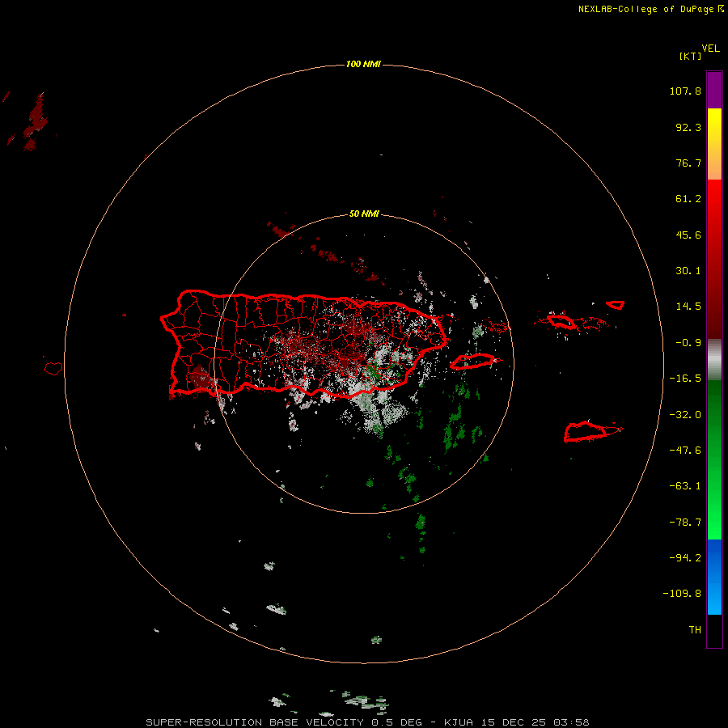Click the [KT] units label
The image size is (728, 728).
pos(690,56)
